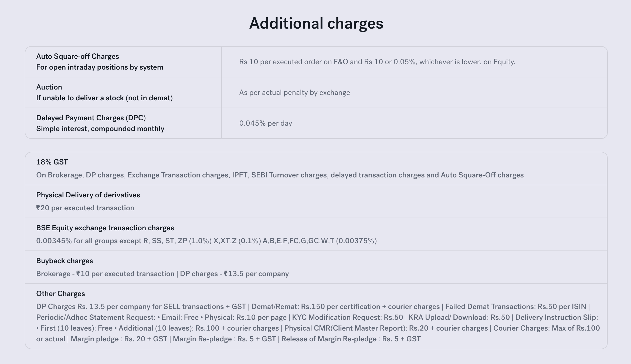The height and width of the screenshot is (364, 631).
Task: Click the 0.045% per day value
Action: (x=266, y=123)
